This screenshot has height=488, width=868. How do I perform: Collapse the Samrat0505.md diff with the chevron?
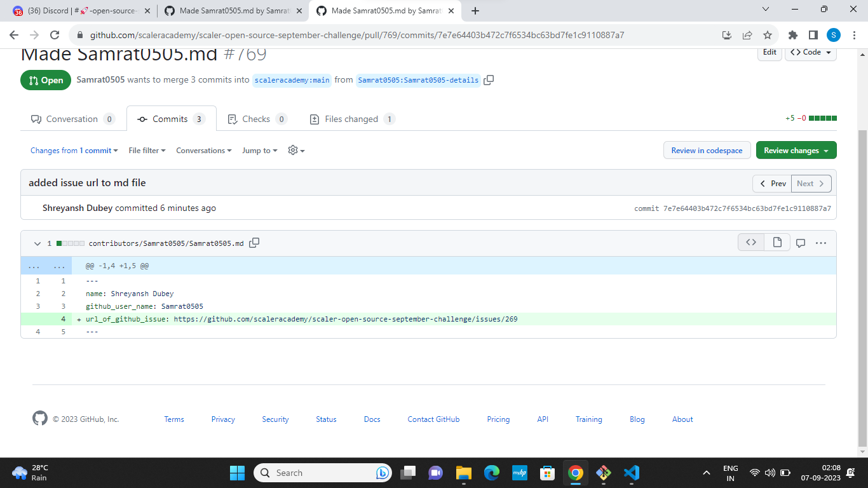click(37, 243)
